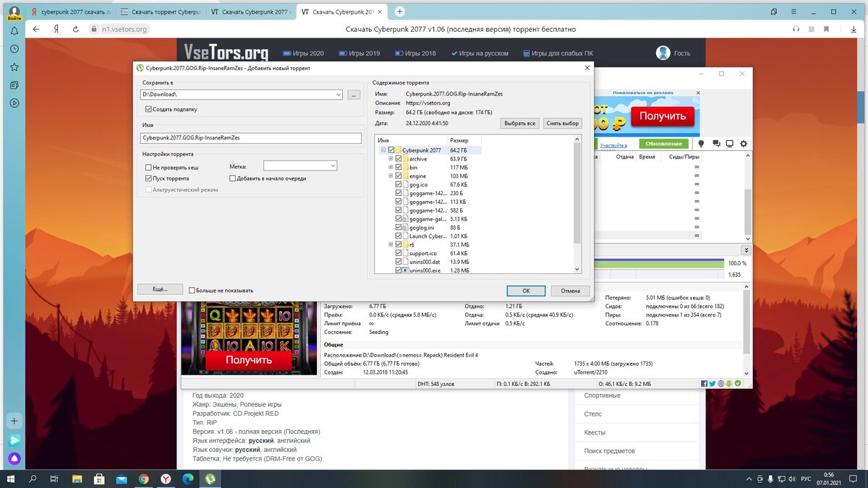
Task: Toggle the Создать подпапку checkbox
Action: 148,109
